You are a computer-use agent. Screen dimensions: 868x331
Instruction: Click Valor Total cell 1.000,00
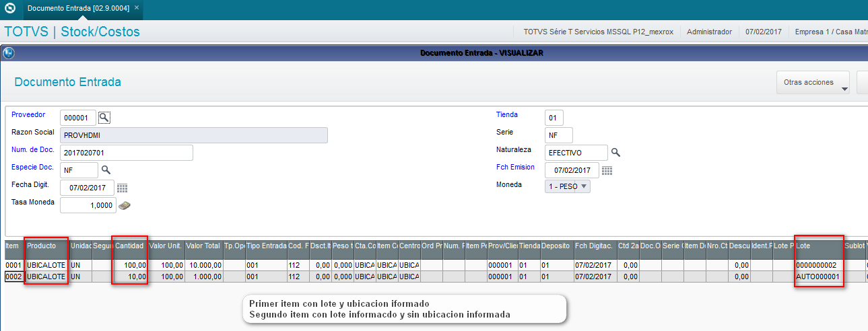click(203, 277)
